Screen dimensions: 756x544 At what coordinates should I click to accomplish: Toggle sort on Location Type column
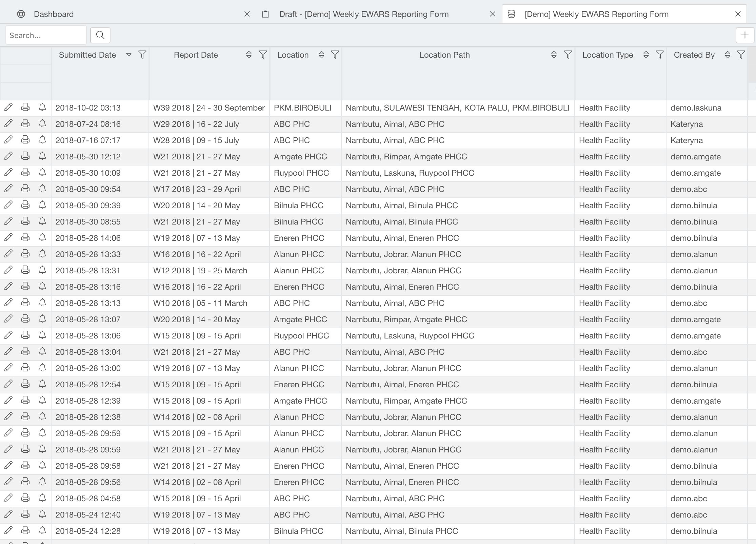[646, 55]
